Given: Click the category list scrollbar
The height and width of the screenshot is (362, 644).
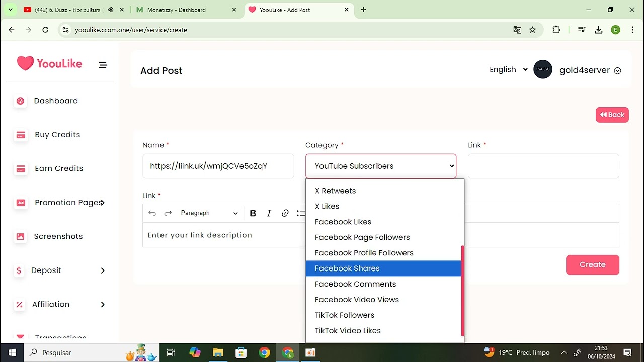Looking at the screenshot, I should [x=462, y=291].
